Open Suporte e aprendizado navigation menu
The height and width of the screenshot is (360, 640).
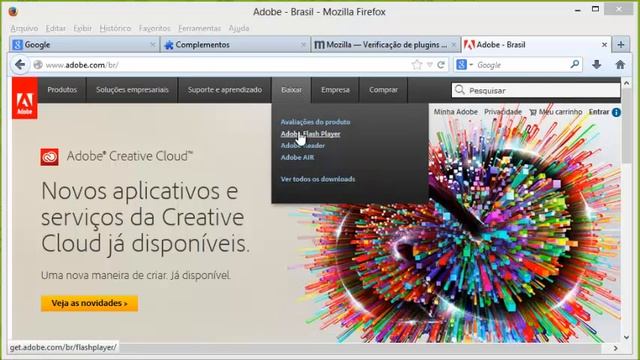click(x=224, y=90)
